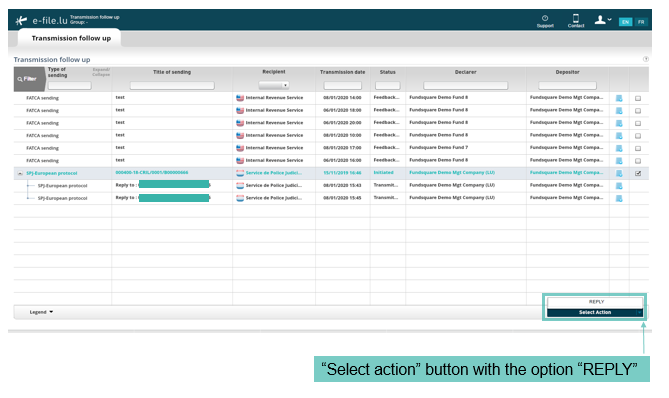Click US flag in 06/01/2020 16:00 row

[240, 160]
